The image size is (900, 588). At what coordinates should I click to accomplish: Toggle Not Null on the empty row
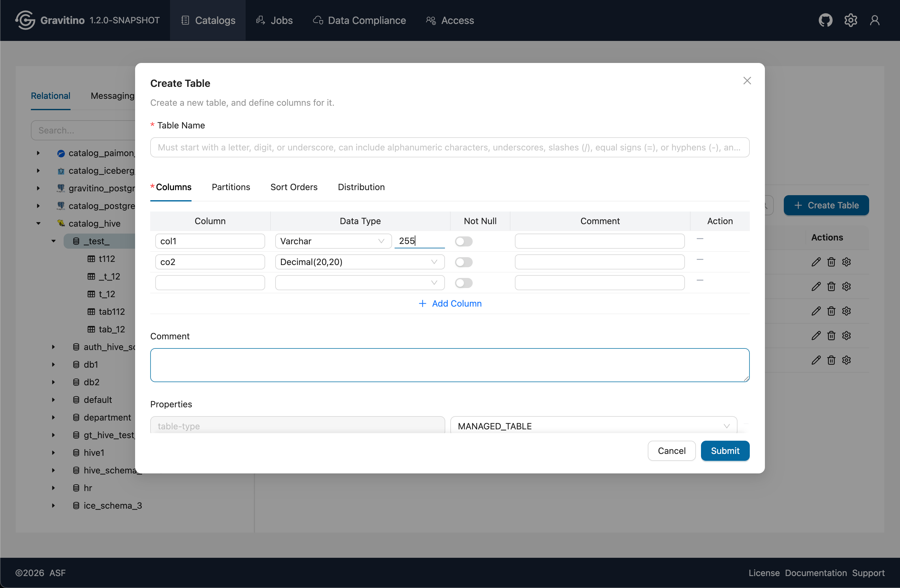click(464, 283)
